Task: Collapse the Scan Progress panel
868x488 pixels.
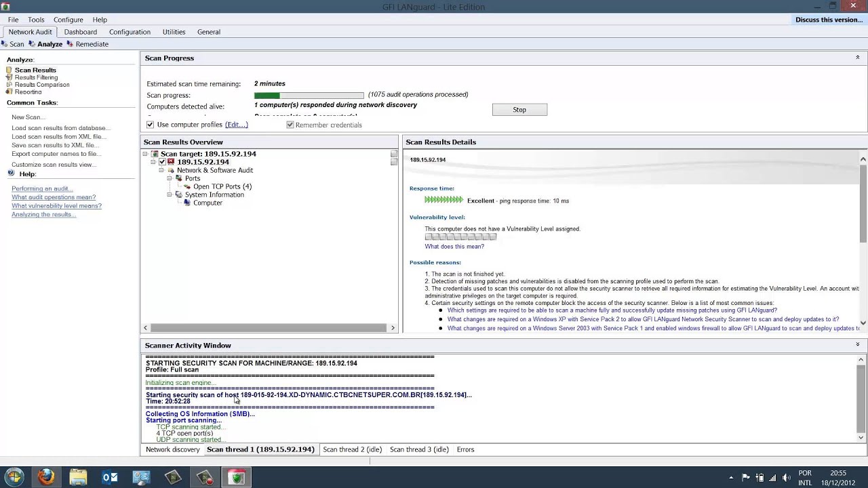Action: pos(857,58)
